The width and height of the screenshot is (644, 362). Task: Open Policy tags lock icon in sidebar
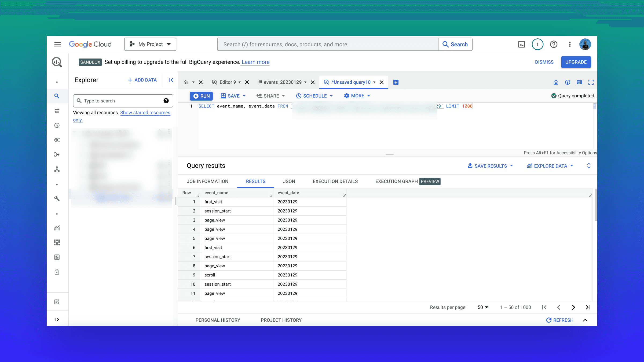[57, 272]
